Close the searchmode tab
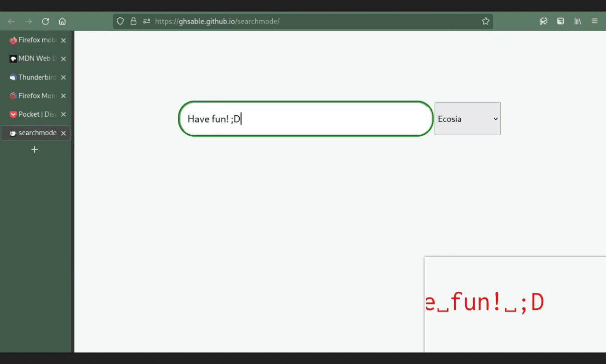 pos(63,133)
